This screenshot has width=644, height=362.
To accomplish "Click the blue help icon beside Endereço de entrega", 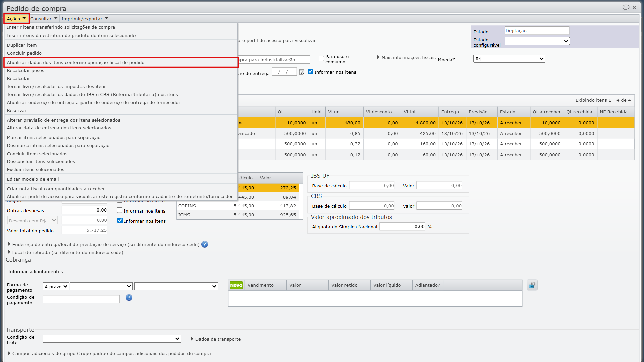I will coord(205,244).
